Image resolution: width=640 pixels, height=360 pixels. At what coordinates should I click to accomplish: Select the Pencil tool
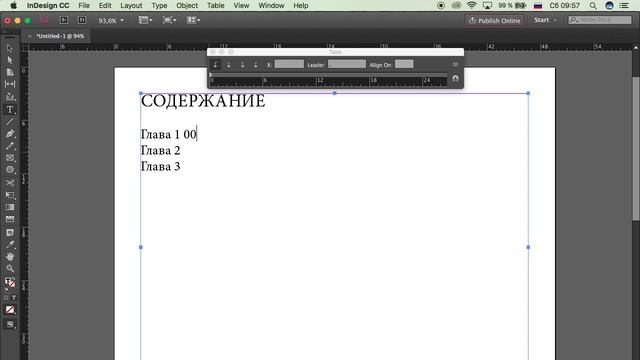pyautogui.click(x=10, y=146)
